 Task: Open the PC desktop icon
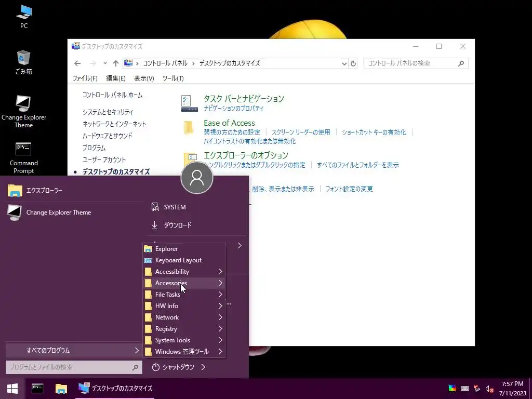(x=24, y=17)
